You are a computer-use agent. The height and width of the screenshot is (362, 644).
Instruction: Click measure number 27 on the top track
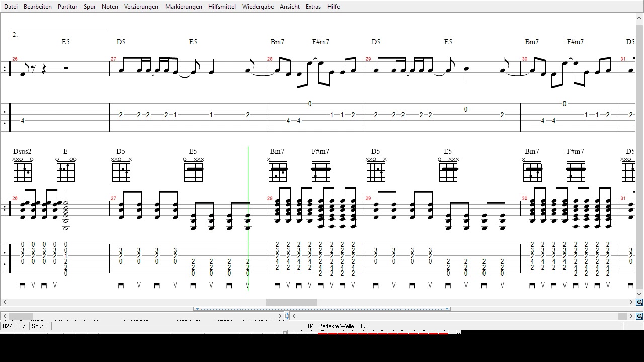pos(113,59)
